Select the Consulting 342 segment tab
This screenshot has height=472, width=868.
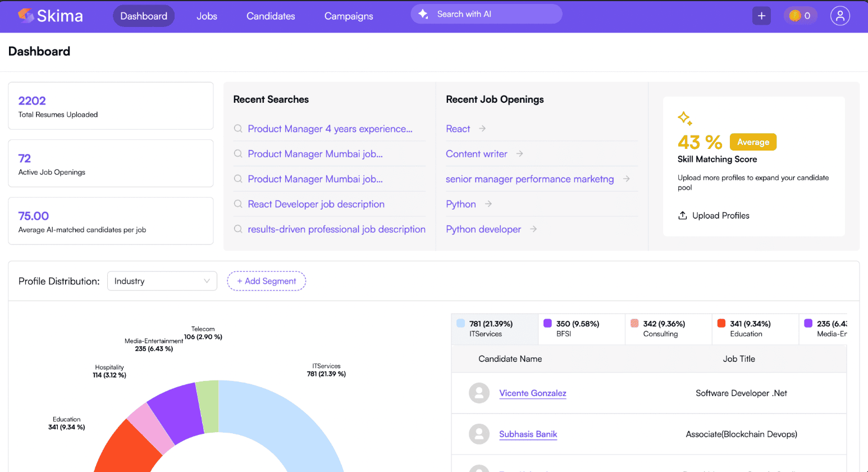(669, 329)
